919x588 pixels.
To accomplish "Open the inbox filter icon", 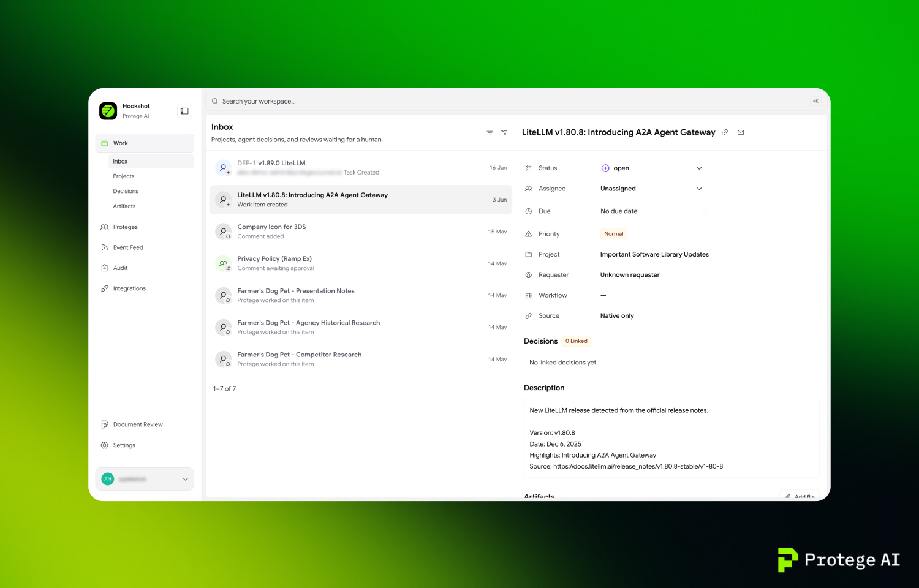I will point(490,132).
